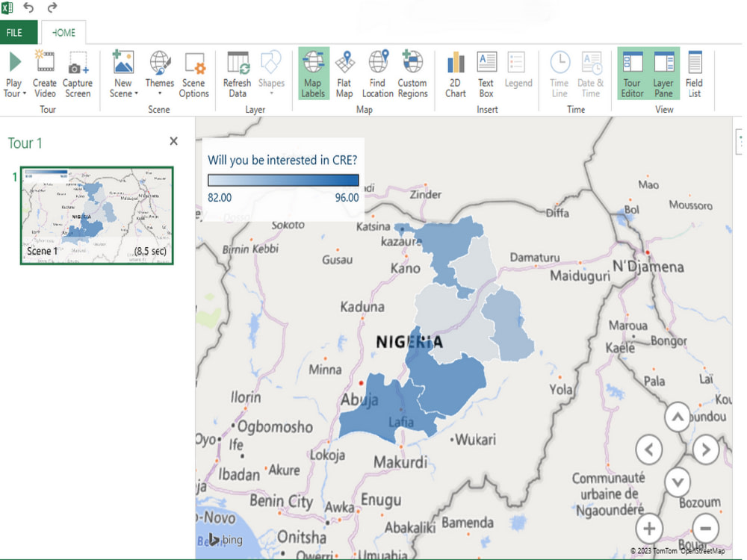Viewport: 747px width, 560px height.
Task: Click Play Tour to start the tour
Action: pos(13,72)
